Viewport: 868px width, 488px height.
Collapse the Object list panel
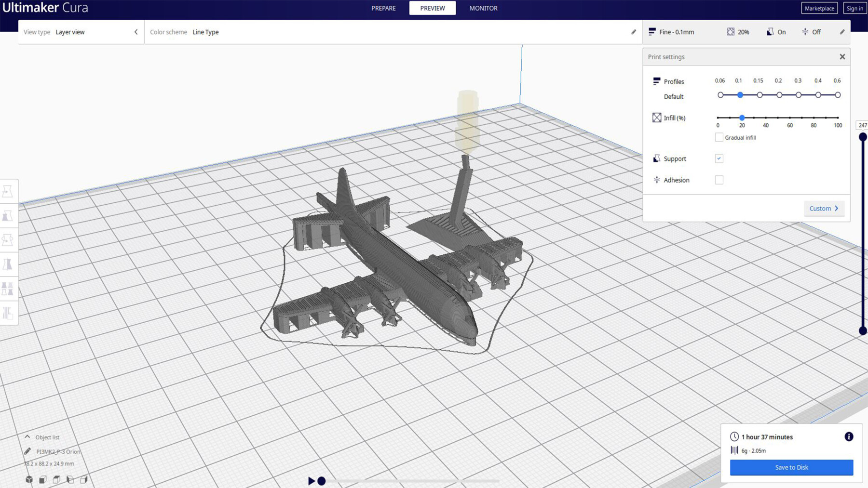click(x=27, y=436)
